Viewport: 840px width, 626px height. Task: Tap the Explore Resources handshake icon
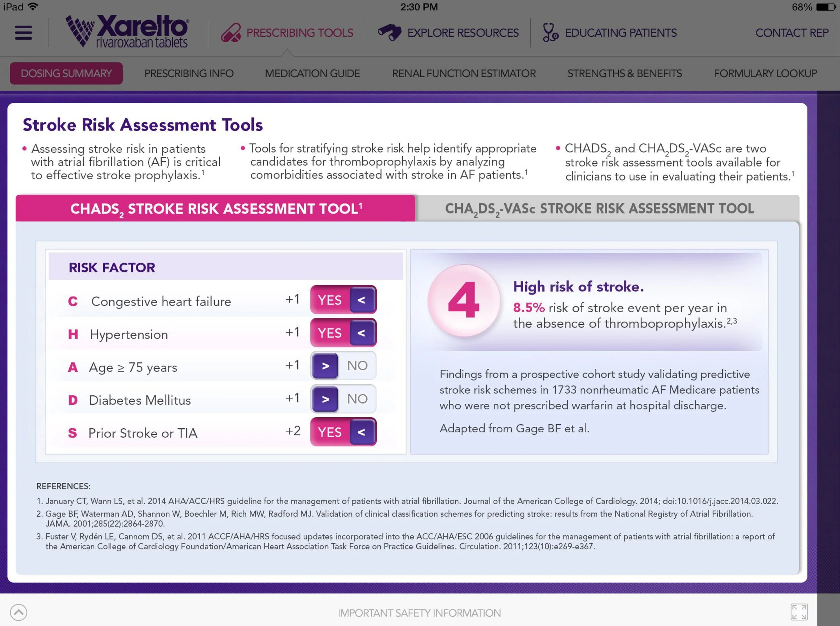389,33
